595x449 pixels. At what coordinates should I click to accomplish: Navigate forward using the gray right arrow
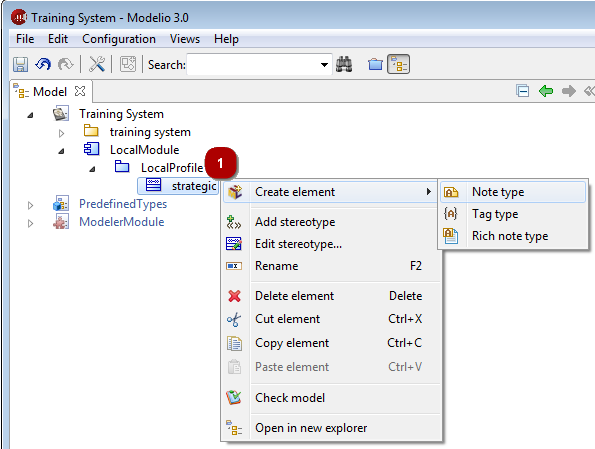[568, 91]
